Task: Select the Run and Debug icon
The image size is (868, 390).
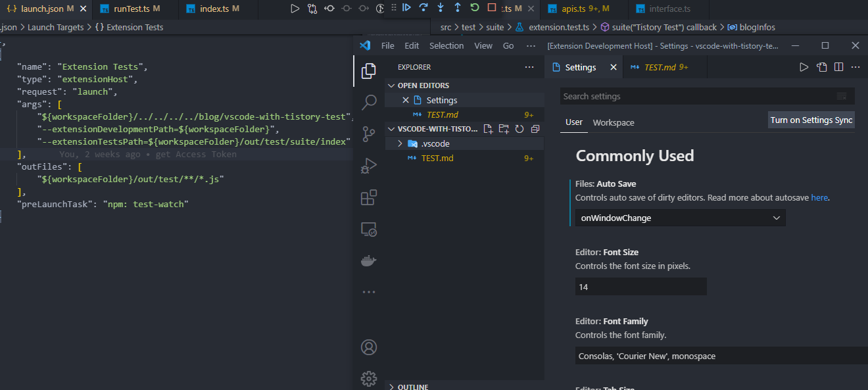Action: click(x=369, y=165)
